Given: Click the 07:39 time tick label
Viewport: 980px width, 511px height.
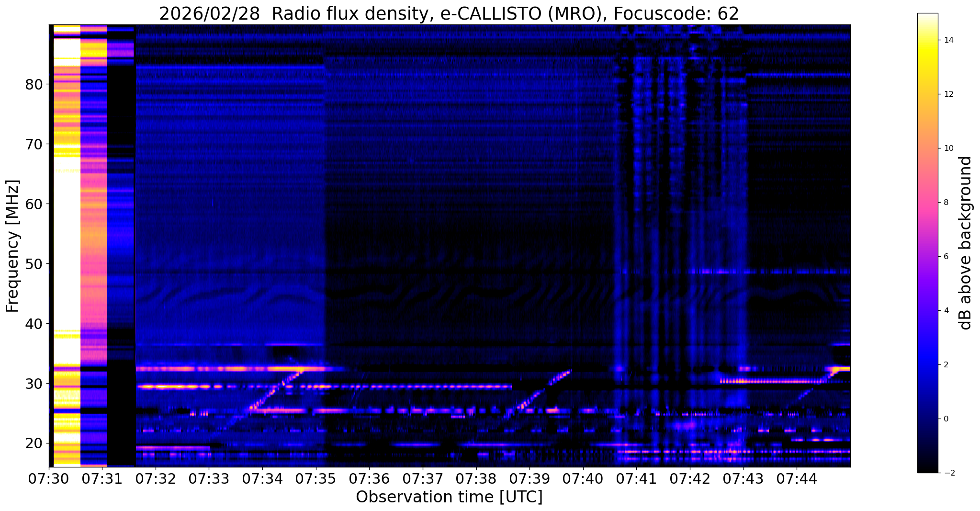Looking at the screenshot, I should 529,479.
